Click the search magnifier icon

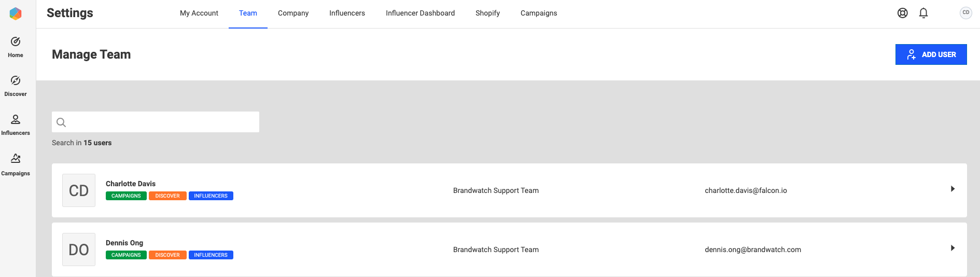click(61, 122)
